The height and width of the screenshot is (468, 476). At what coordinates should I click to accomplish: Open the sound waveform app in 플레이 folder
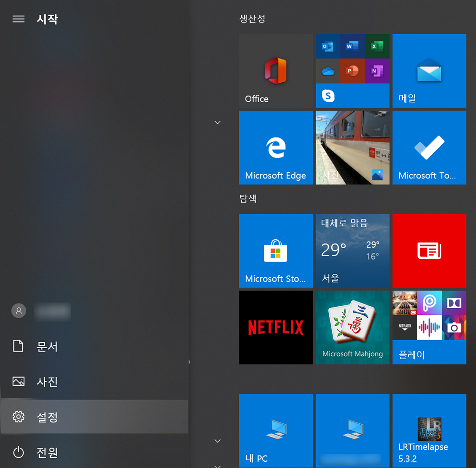point(429,328)
